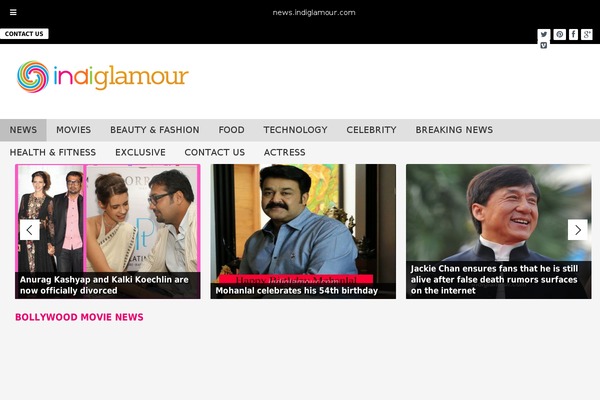The width and height of the screenshot is (600, 400).
Task: Read Anurag Kashyap divorce headline
Action: [104, 285]
